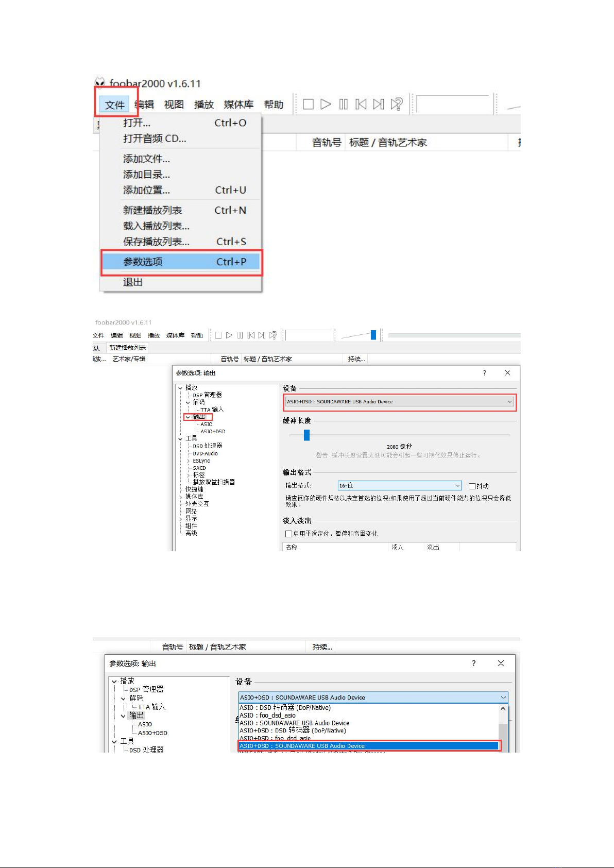Click the ? help icon in the dialog with the open device list
The width and height of the screenshot is (614, 868).
(x=474, y=663)
